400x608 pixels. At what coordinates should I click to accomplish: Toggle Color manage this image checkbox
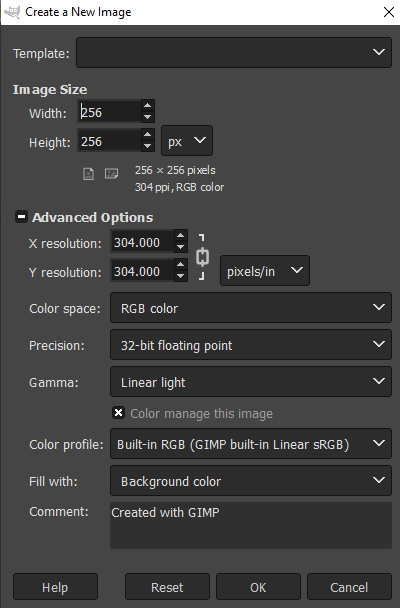pyautogui.click(x=119, y=413)
